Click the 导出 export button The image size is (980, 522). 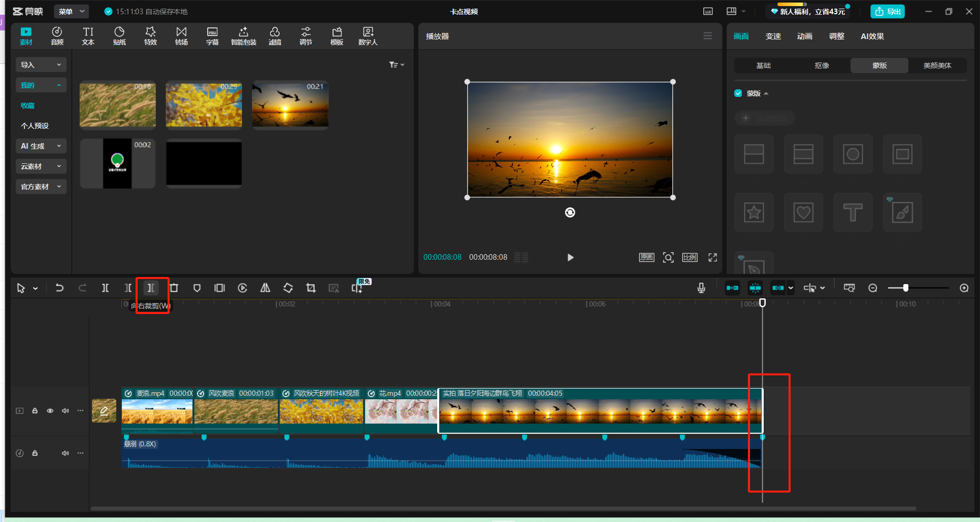pyautogui.click(x=887, y=11)
